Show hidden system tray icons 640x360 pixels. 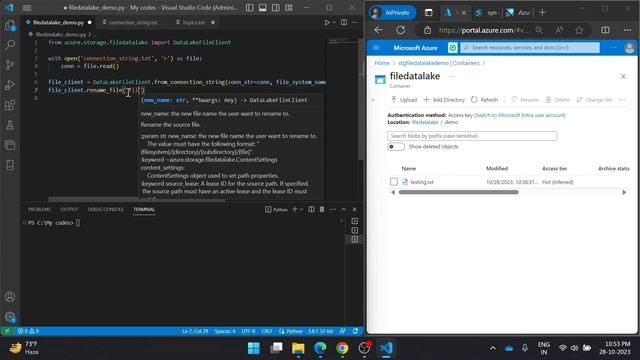(x=493, y=348)
